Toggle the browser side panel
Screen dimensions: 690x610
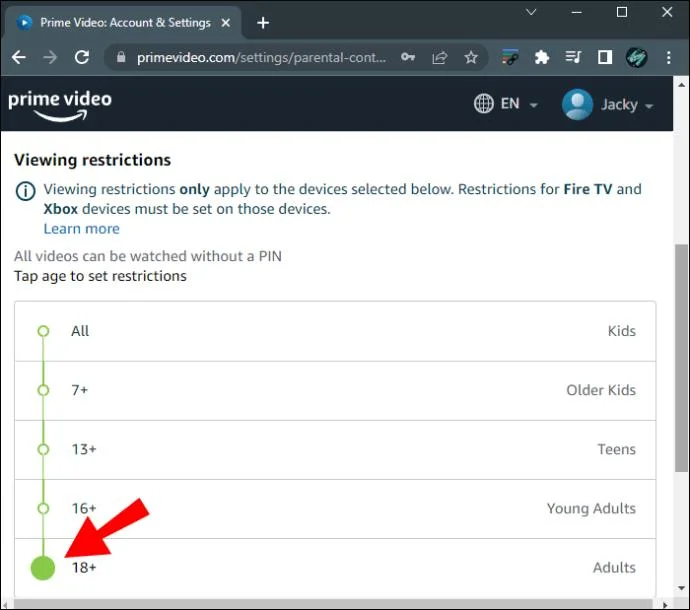coord(605,57)
